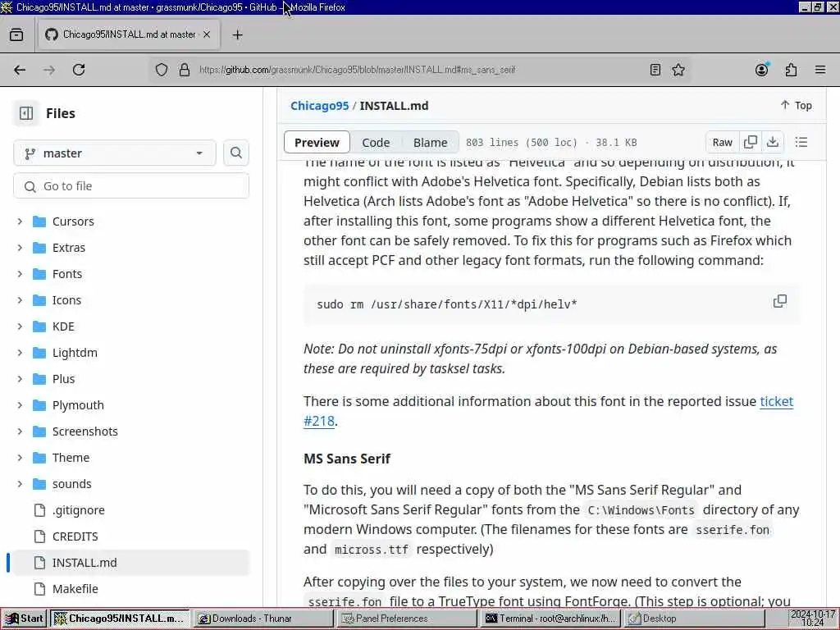Open the Firefox hamburger menu
Viewport: 840px width, 630px height.
(x=820, y=70)
